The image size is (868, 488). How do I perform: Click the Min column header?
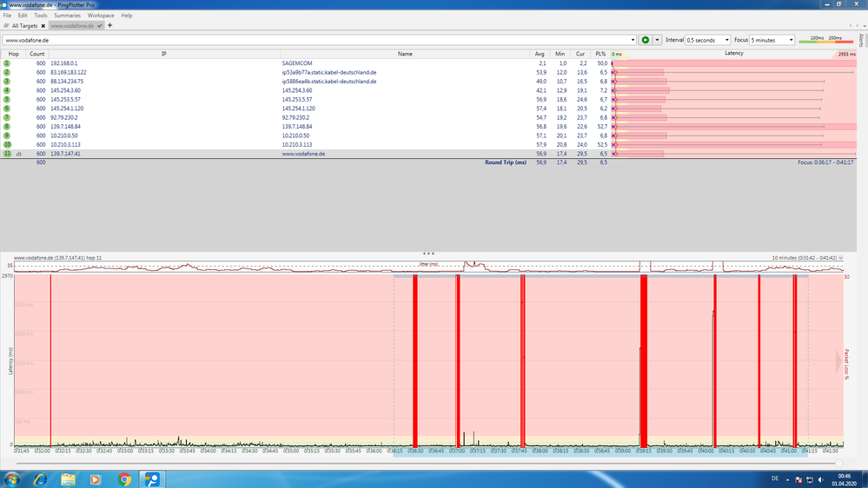560,54
